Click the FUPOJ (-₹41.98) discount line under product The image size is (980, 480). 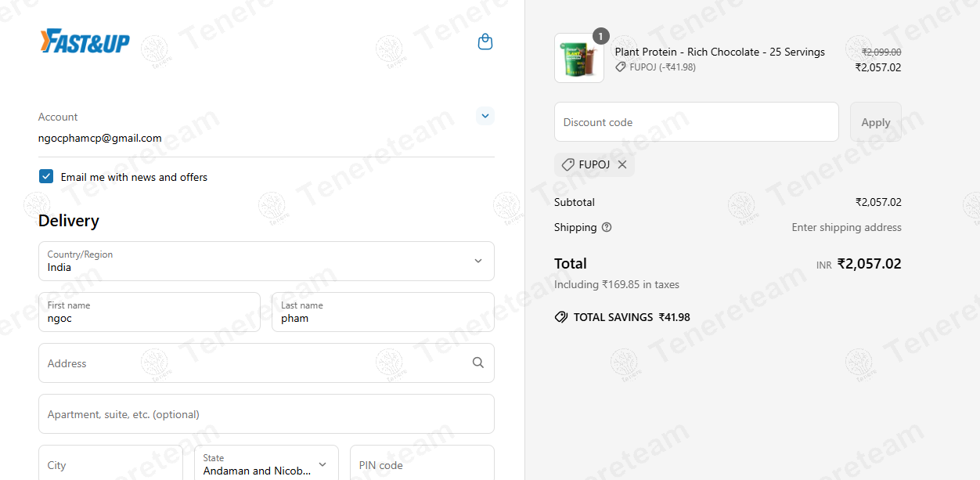pyautogui.click(x=656, y=67)
